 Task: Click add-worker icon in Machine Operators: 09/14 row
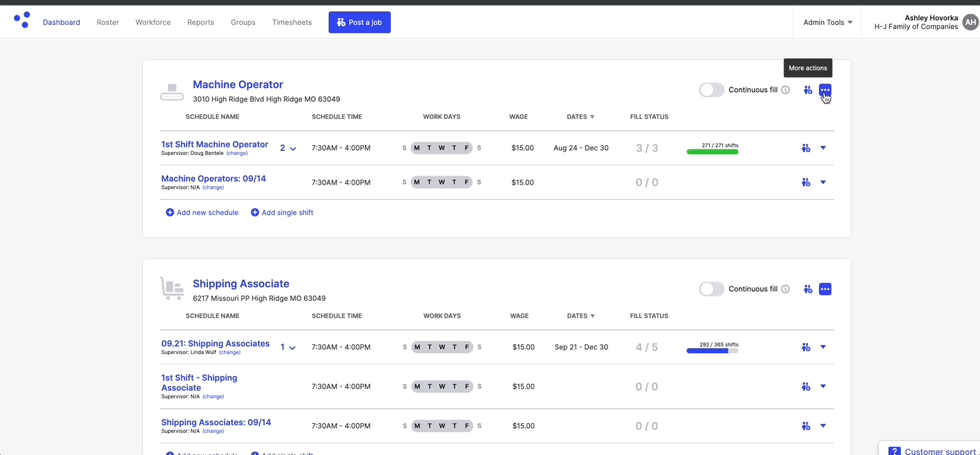(x=806, y=183)
